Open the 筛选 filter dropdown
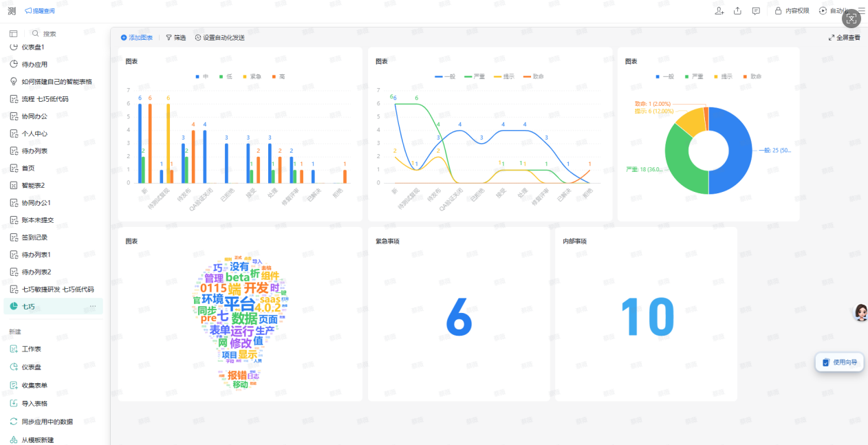This screenshot has height=445, width=868. coord(175,38)
